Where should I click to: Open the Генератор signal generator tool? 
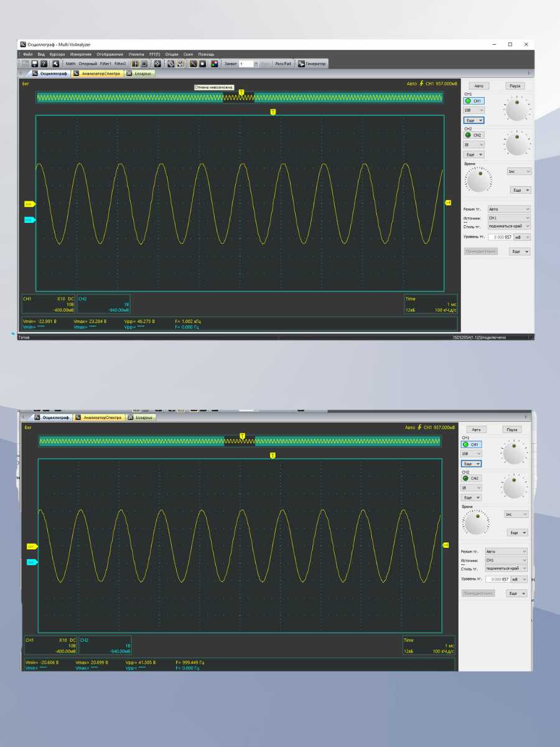312,63
